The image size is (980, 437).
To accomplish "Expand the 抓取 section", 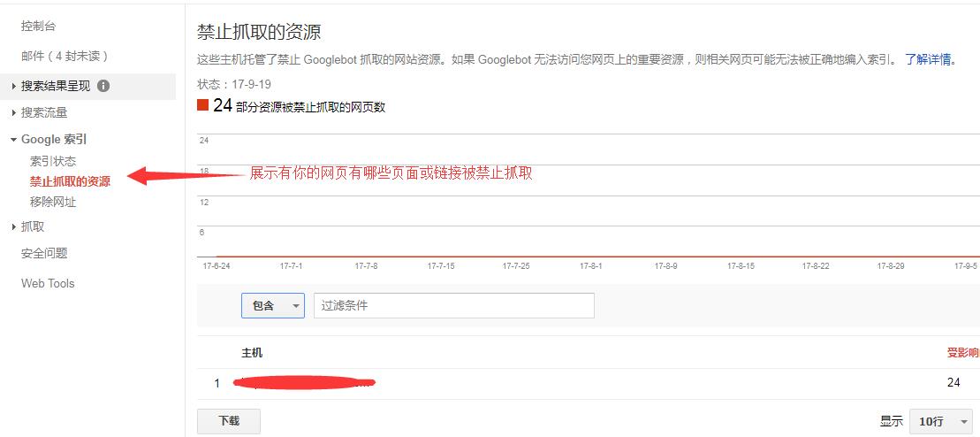I will [x=33, y=227].
